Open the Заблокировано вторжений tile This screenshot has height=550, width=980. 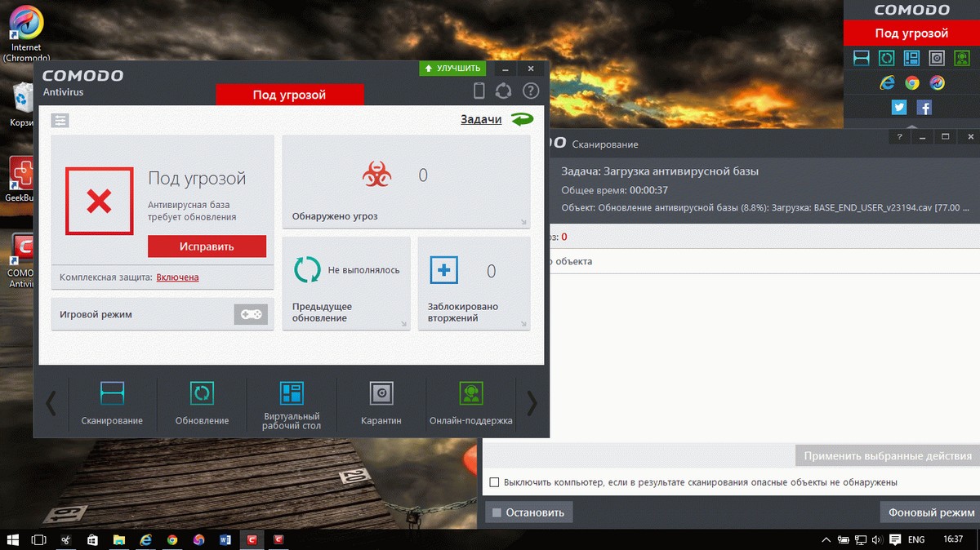pos(474,284)
